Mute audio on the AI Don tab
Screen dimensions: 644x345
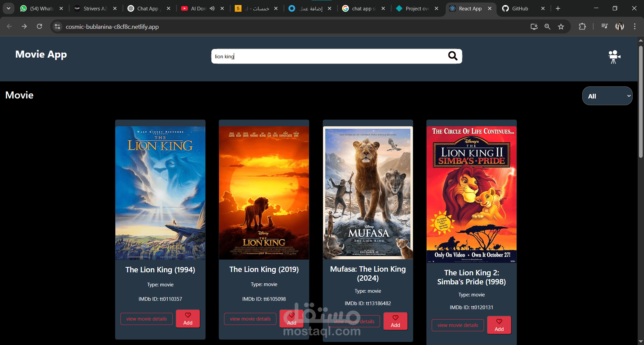(x=212, y=9)
